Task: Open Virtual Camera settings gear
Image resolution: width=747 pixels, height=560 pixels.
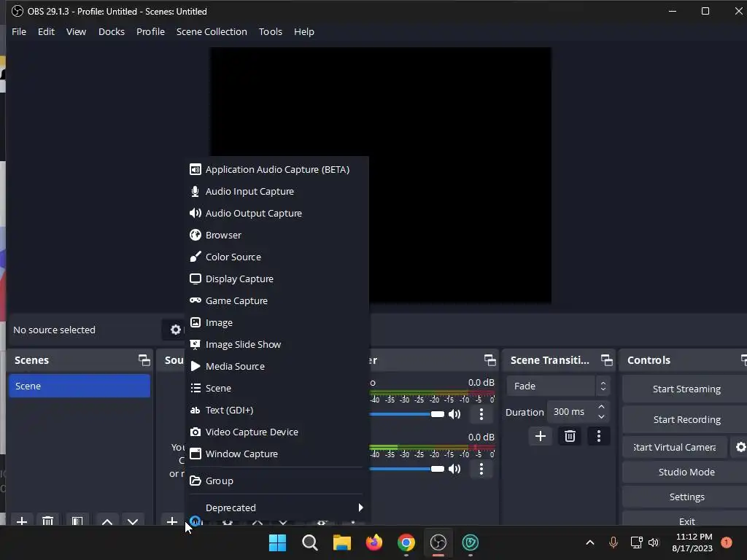Action: (x=740, y=448)
